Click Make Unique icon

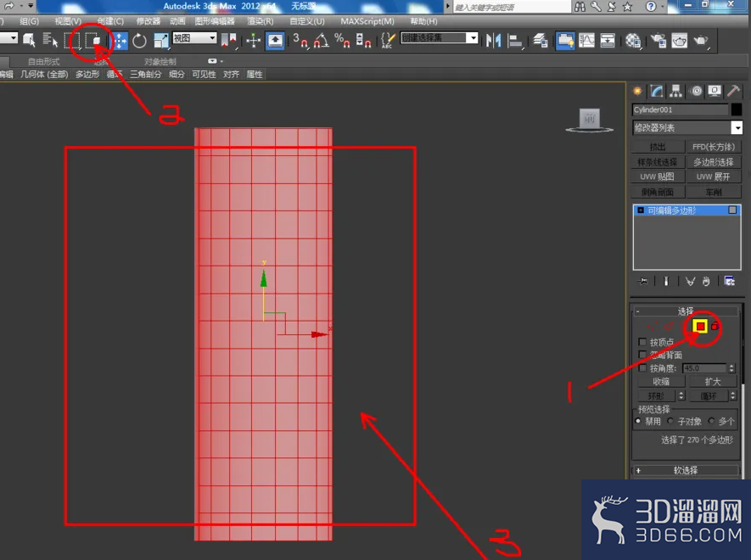tap(690, 281)
